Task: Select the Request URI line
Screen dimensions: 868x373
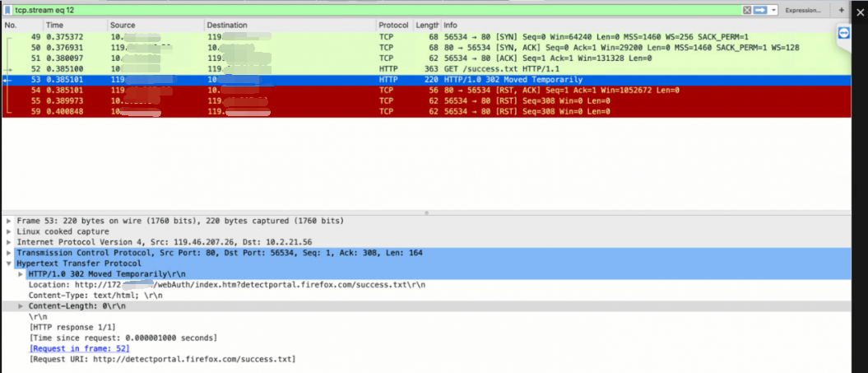Action: coord(162,360)
